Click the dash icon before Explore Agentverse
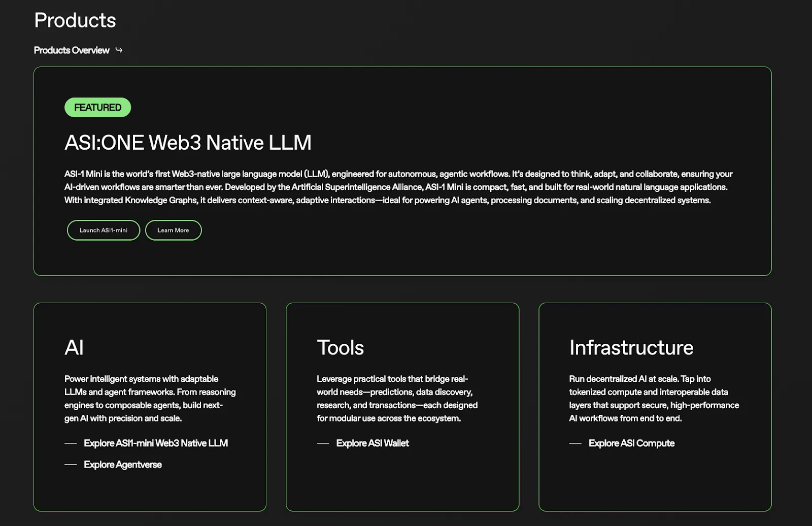This screenshot has width=812, height=526. (x=71, y=465)
